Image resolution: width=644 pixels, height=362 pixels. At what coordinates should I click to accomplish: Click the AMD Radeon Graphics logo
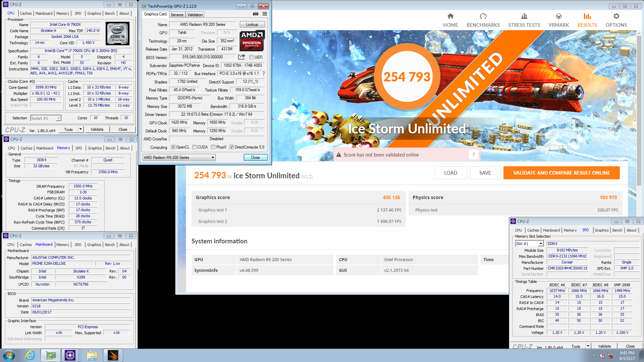tap(252, 41)
